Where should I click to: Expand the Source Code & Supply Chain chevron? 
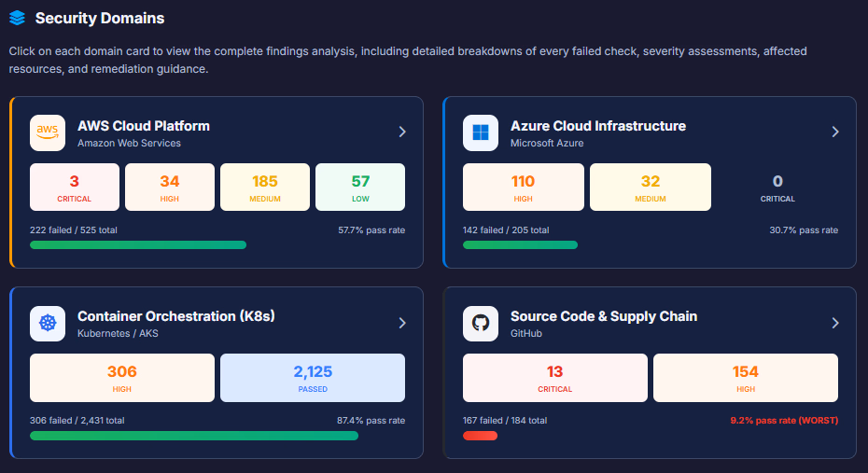click(835, 323)
